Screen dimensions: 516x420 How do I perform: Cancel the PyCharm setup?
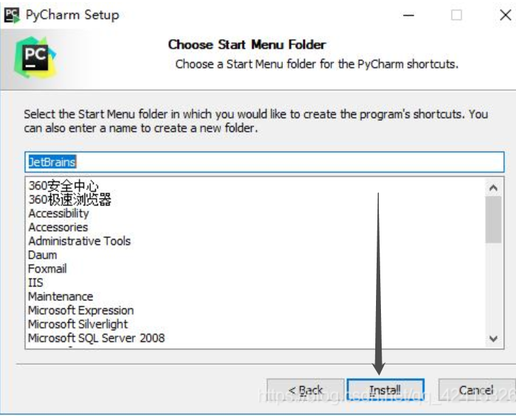point(477,390)
